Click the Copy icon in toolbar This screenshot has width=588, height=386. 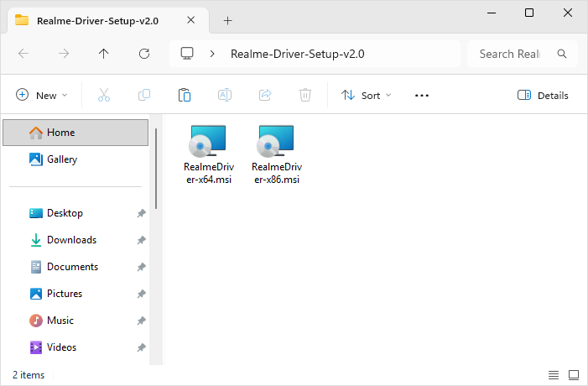coord(144,96)
